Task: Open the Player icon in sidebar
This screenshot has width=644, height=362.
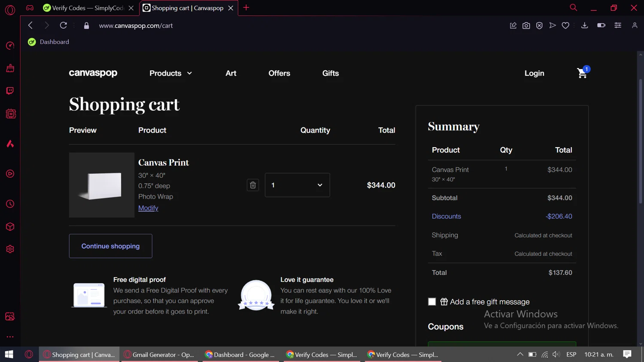Action: pyautogui.click(x=10, y=174)
